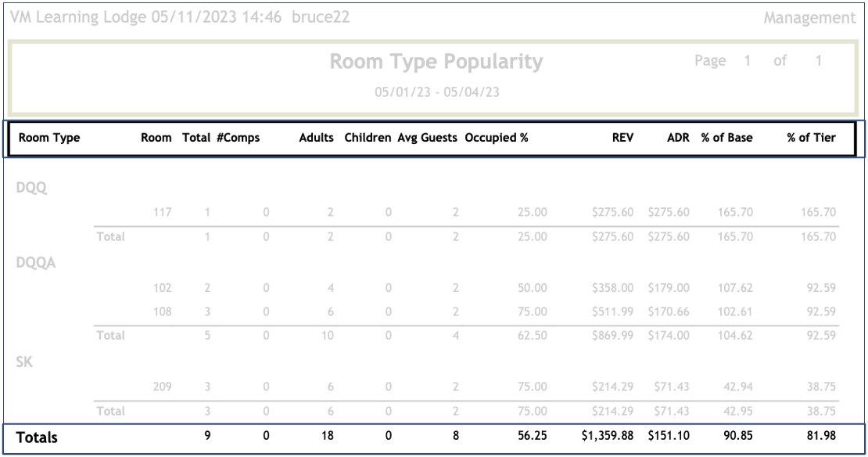Select the DQQA room type group

(36, 263)
